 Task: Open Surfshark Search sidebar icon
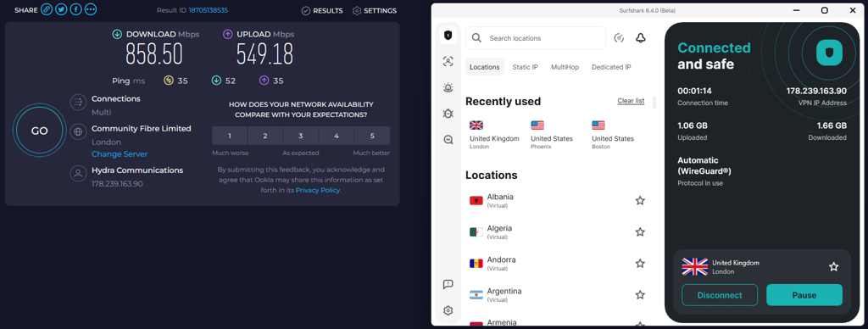(x=448, y=140)
